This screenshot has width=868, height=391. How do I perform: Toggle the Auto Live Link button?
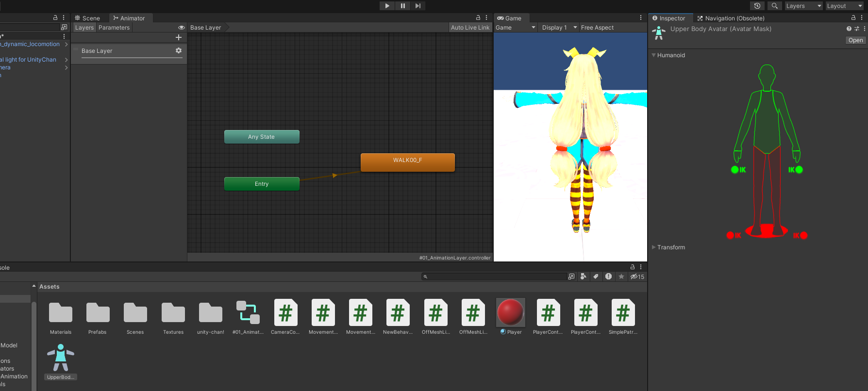(470, 28)
